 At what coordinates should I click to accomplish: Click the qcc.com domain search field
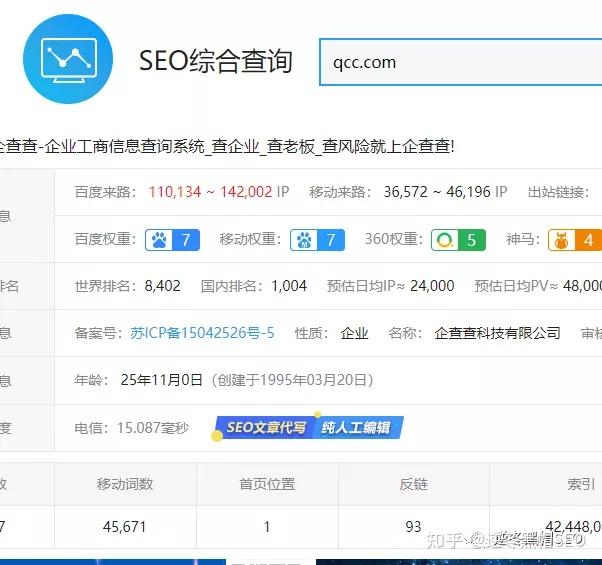click(461, 62)
